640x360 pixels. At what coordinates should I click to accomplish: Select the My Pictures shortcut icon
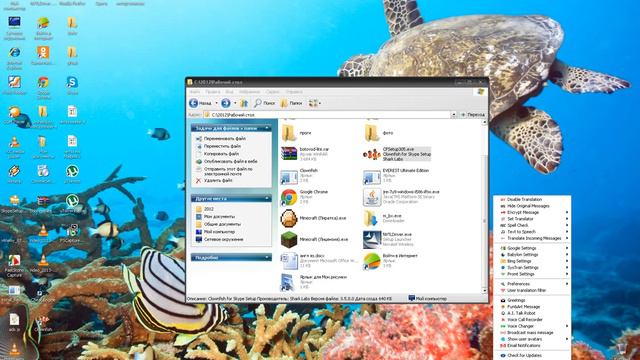pos(288,282)
